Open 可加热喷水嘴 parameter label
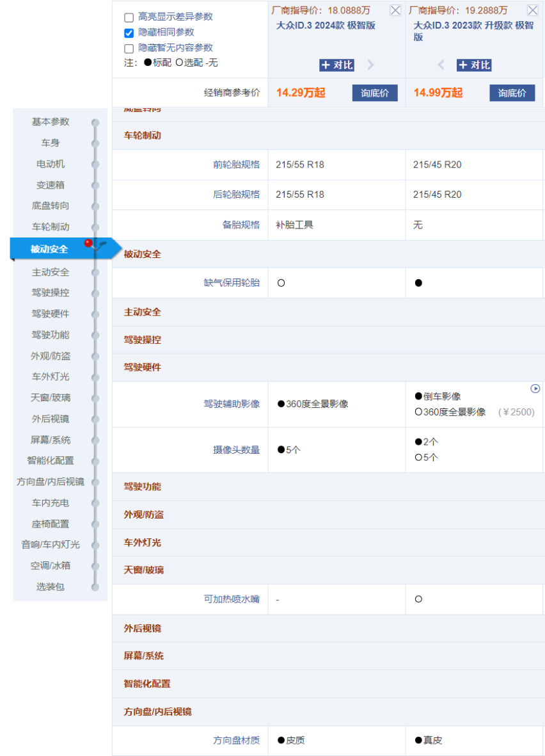Image resolution: width=545 pixels, height=756 pixels. tap(232, 599)
